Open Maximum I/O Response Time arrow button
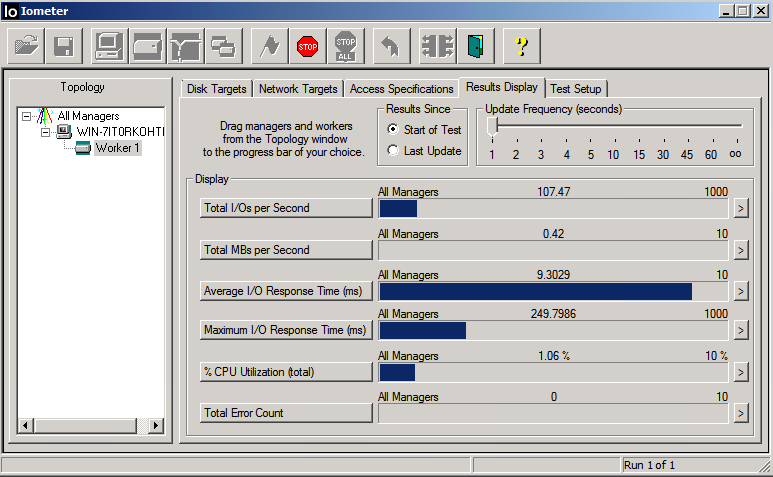The image size is (773, 477). point(740,330)
